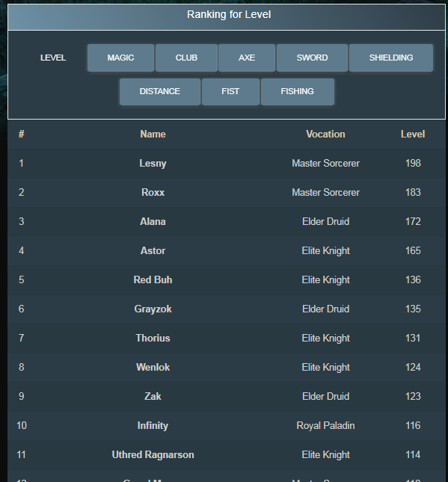Show the AXE skill ranking

coord(247,58)
